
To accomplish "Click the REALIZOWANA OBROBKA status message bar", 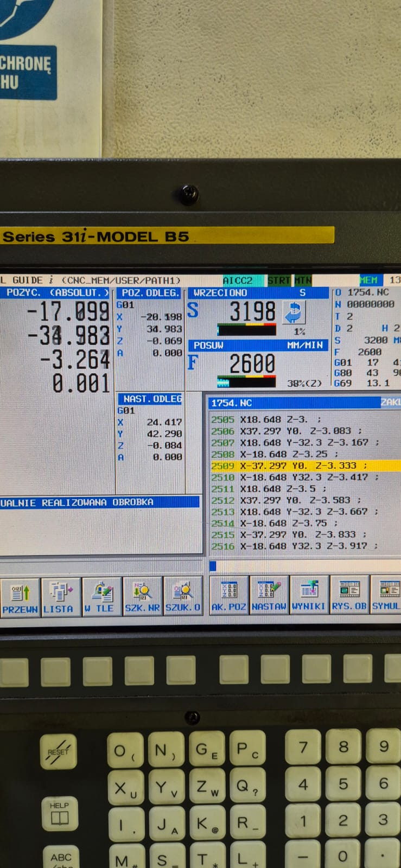I will pos(99,502).
